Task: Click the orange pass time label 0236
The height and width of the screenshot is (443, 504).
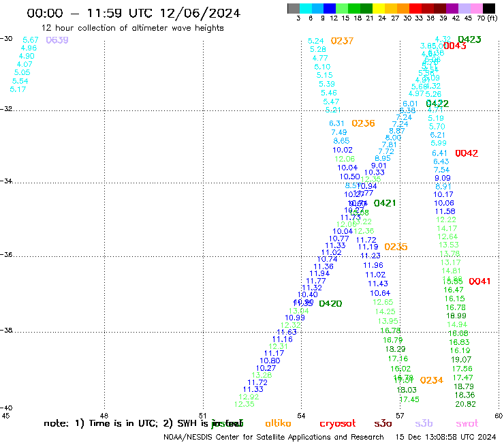Action: click(x=363, y=123)
